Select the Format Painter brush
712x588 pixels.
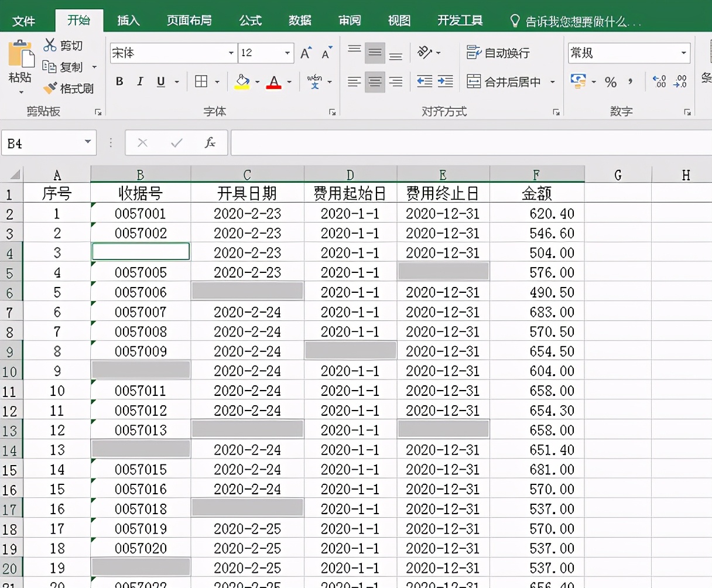pos(69,88)
